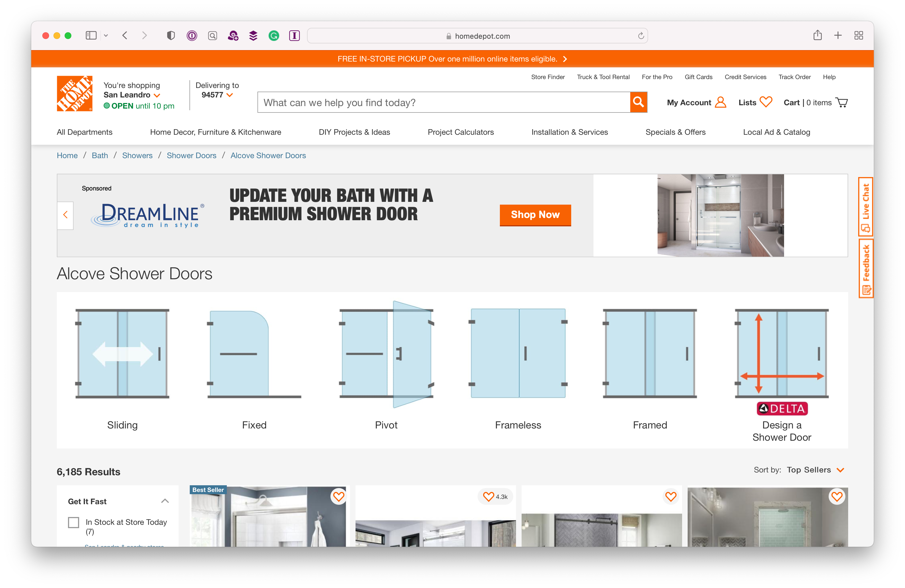Click the Showers breadcrumb link
This screenshot has height=588, width=905.
(x=137, y=155)
